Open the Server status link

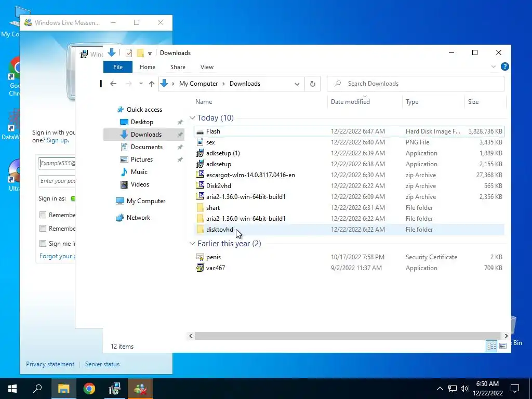(102, 364)
